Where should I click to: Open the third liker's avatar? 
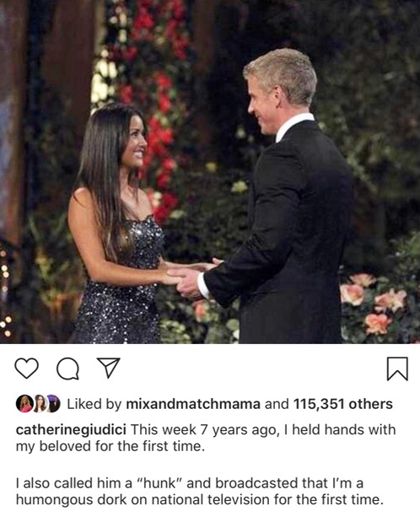(53, 404)
